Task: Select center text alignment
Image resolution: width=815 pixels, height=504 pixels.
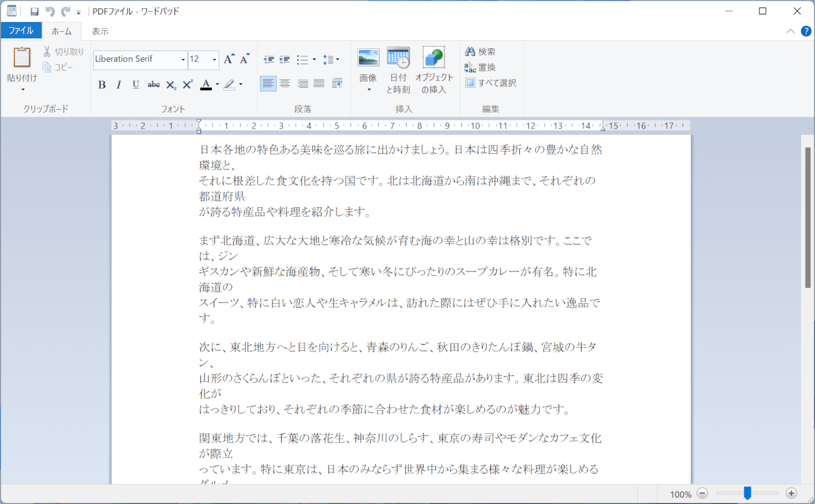Action: point(285,84)
